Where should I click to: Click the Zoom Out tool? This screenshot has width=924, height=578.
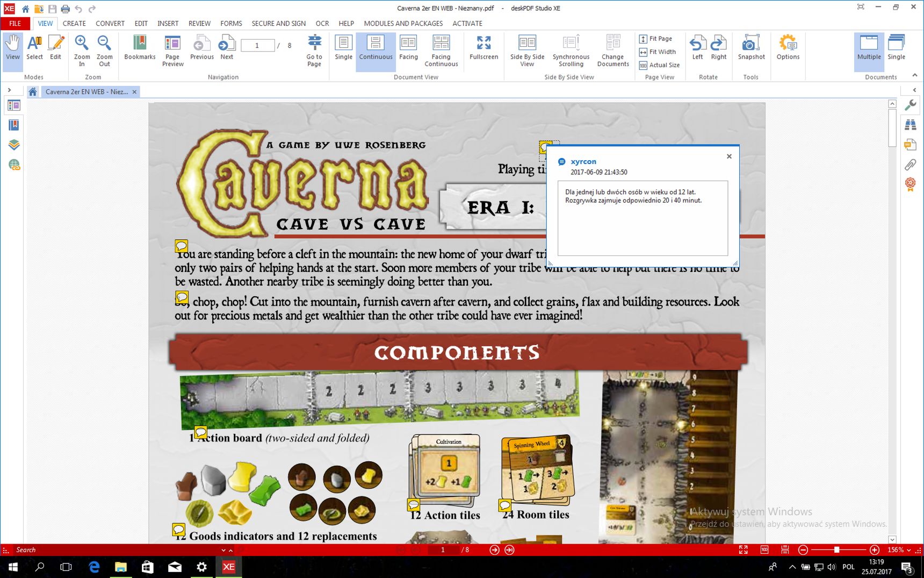(104, 50)
